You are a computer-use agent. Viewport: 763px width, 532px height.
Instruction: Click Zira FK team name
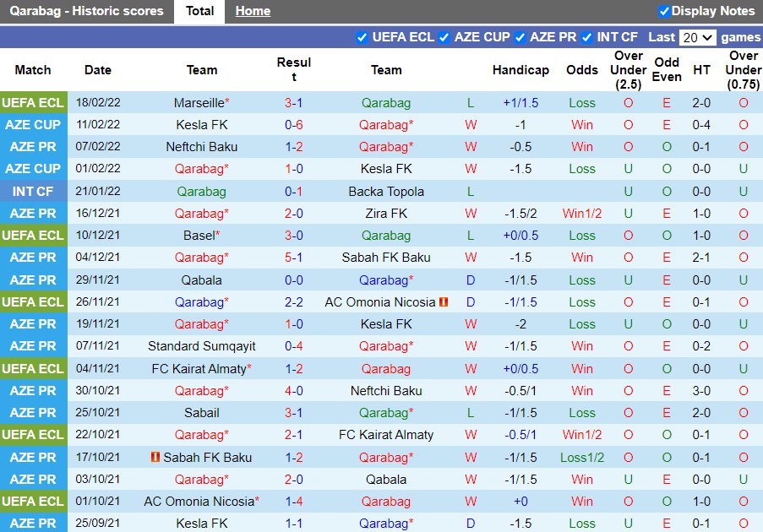pos(386,214)
